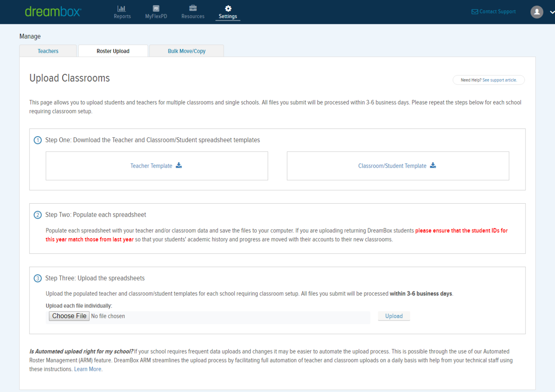Screen dimensions: 555x392
Task: Download the Teacher Template
Action: coord(157,166)
